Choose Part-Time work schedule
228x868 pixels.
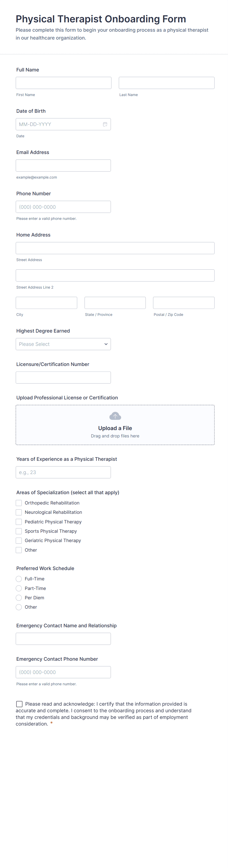pyautogui.click(x=19, y=588)
